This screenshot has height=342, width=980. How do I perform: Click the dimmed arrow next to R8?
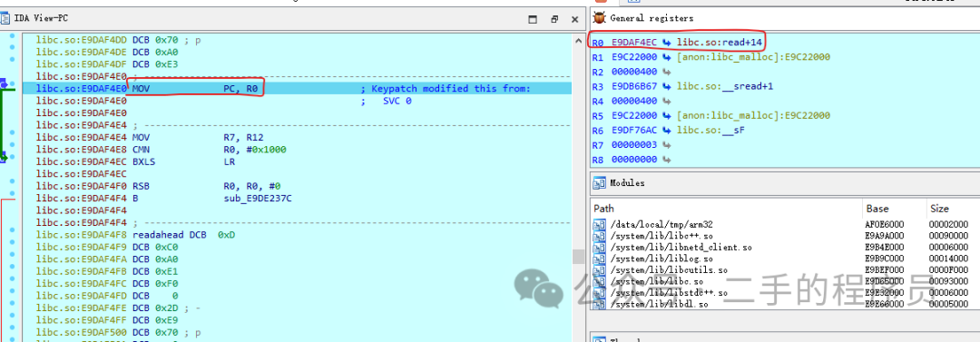pos(667,160)
